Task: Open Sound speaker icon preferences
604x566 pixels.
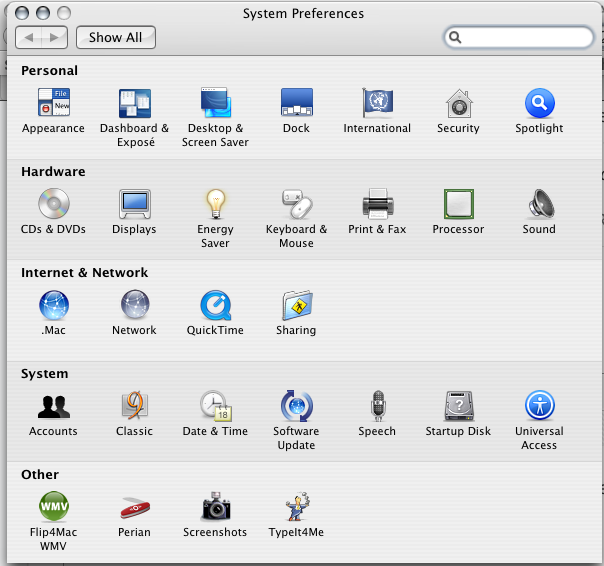Action: pyautogui.click(x=541, y=204)
